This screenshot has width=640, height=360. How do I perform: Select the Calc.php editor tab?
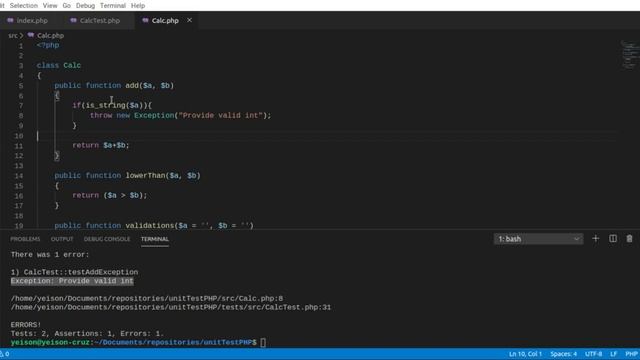(x=165, y=20)
